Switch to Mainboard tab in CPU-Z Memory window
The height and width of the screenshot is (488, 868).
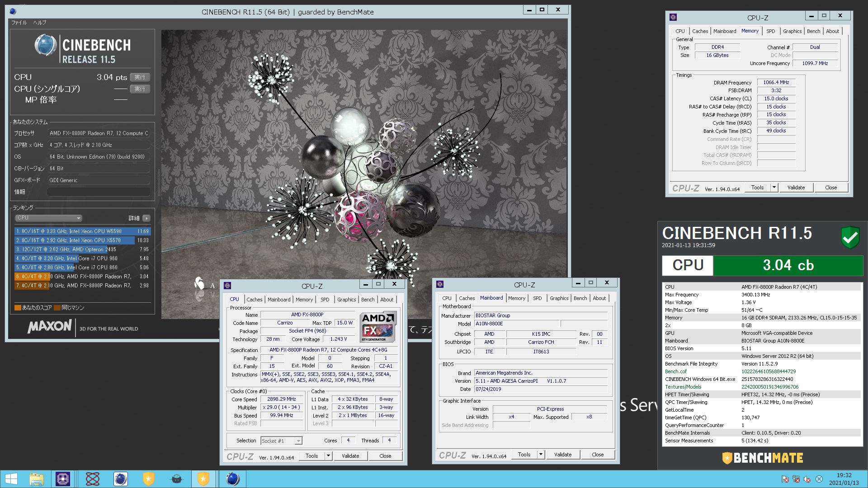pos(725,31)
